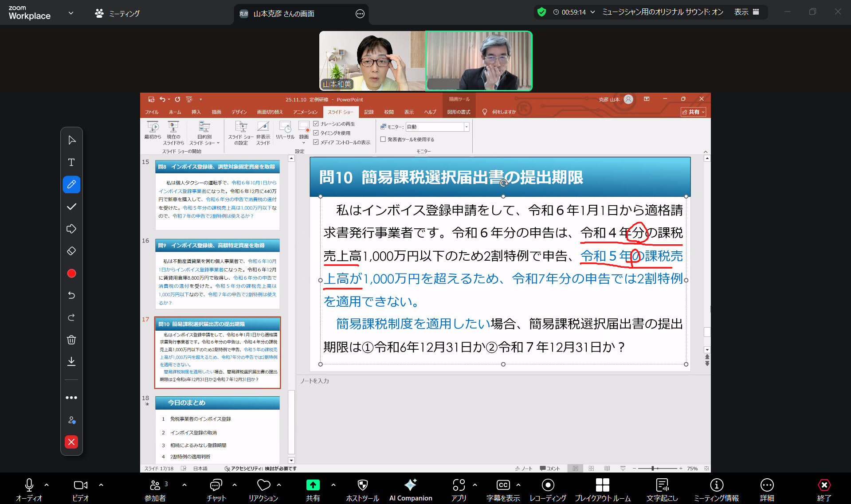The height and width of the screenshot is (504, 851).
Task: Expand the モニター dropdown set to 自動
Action: [x=466, y=127]
